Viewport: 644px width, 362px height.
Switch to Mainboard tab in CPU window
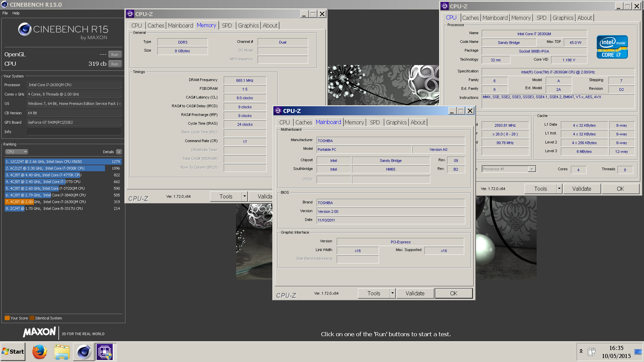pyautogui.click(x=495, y=18)
